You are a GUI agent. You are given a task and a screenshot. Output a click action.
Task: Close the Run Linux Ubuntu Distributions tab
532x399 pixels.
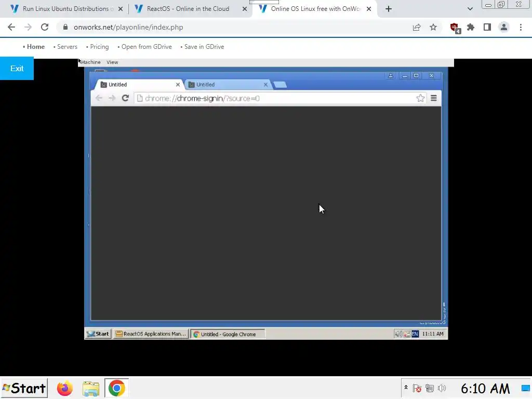point(121,9)
